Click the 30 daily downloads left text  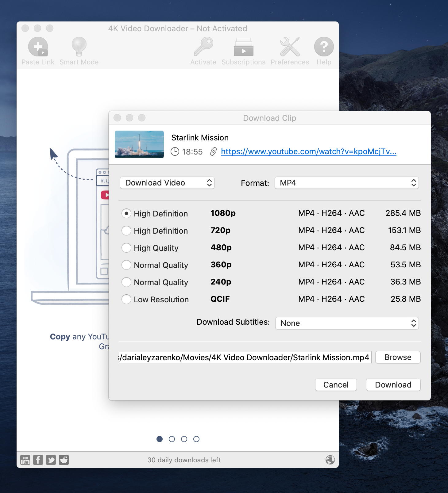tap(184, 460)
